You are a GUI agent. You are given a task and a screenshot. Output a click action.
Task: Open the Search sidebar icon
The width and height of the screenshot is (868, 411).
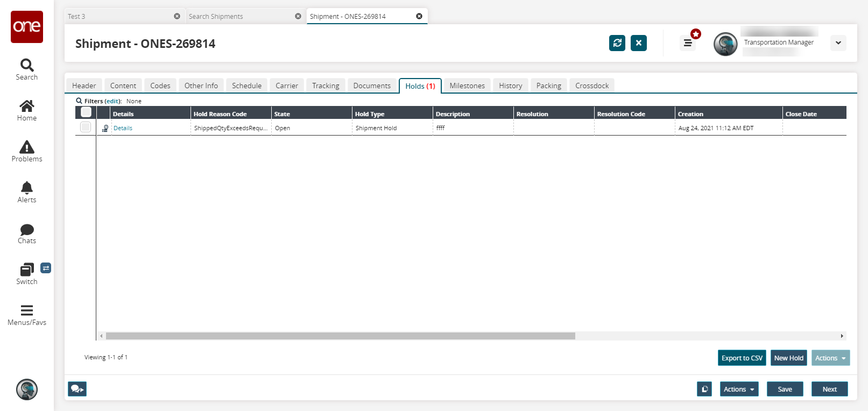[x=27, y=69]
